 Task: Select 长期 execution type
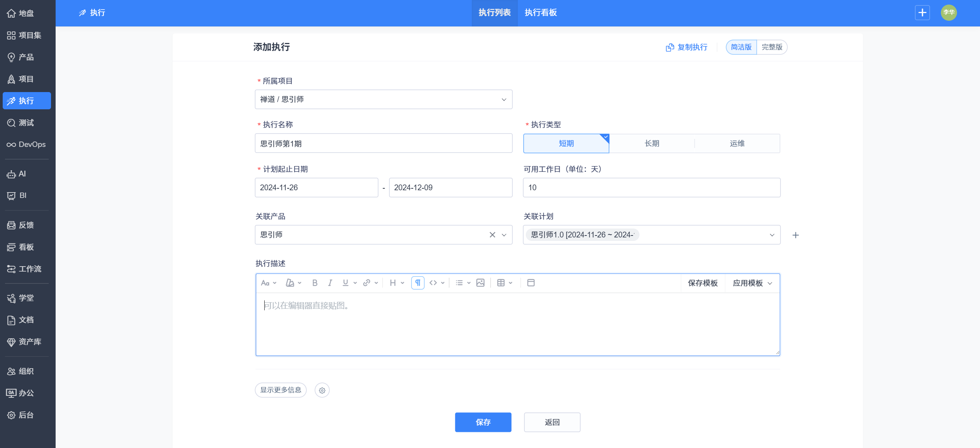click(x=652, y=143)
